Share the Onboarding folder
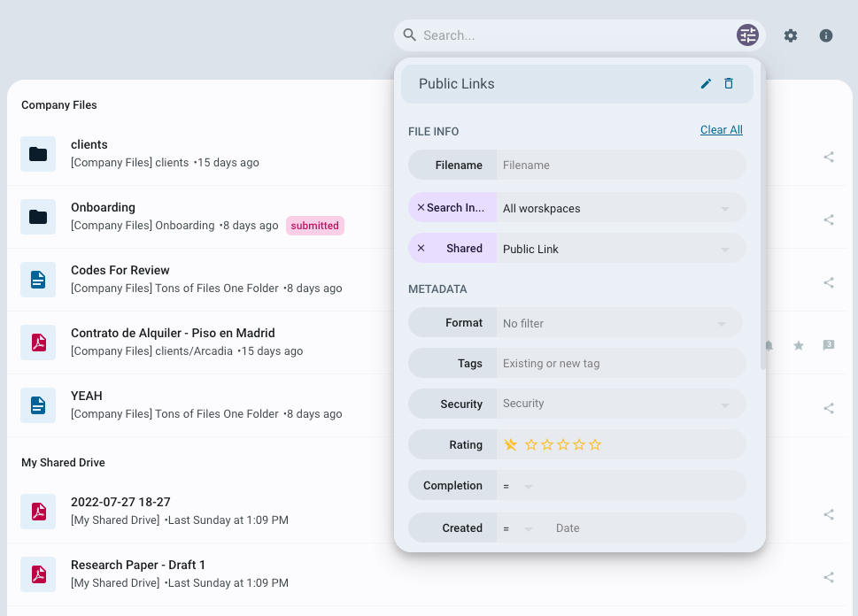This screenshot has height=616, width=858. click(829, 219)
